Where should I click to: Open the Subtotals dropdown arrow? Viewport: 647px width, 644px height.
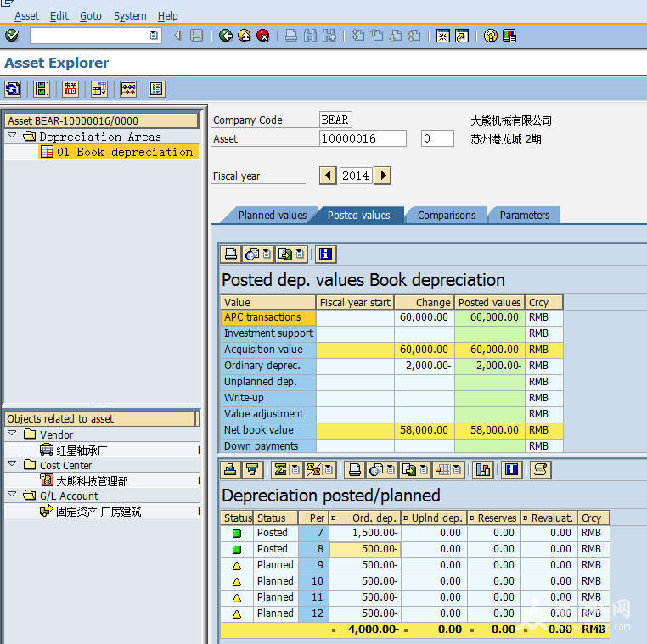329,469
